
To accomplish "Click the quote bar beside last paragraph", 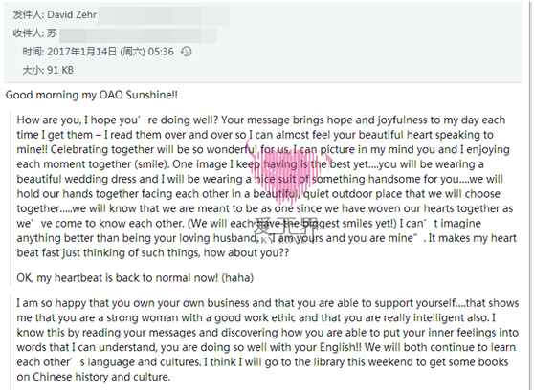I will point(11,343).
